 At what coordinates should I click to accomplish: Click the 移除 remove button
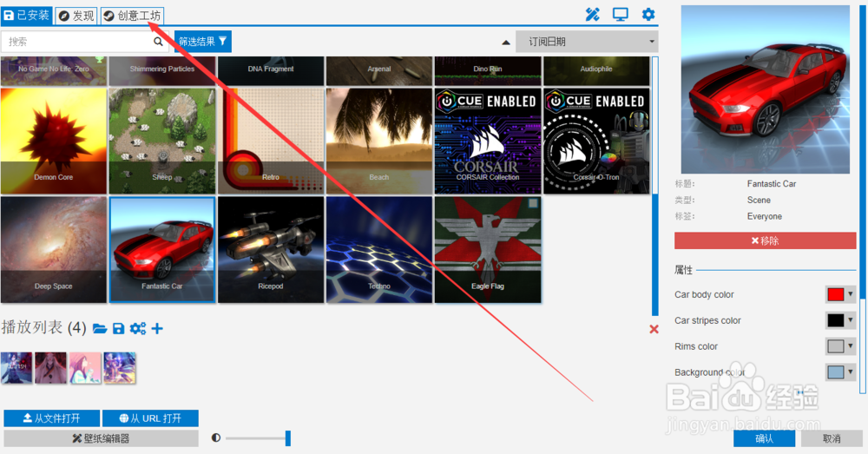(765, 240)
